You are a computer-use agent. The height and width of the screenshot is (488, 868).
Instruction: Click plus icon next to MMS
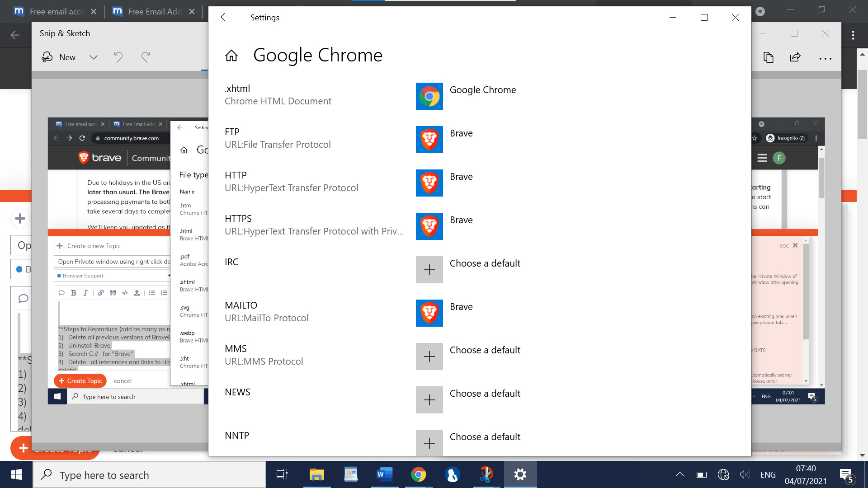429,357
